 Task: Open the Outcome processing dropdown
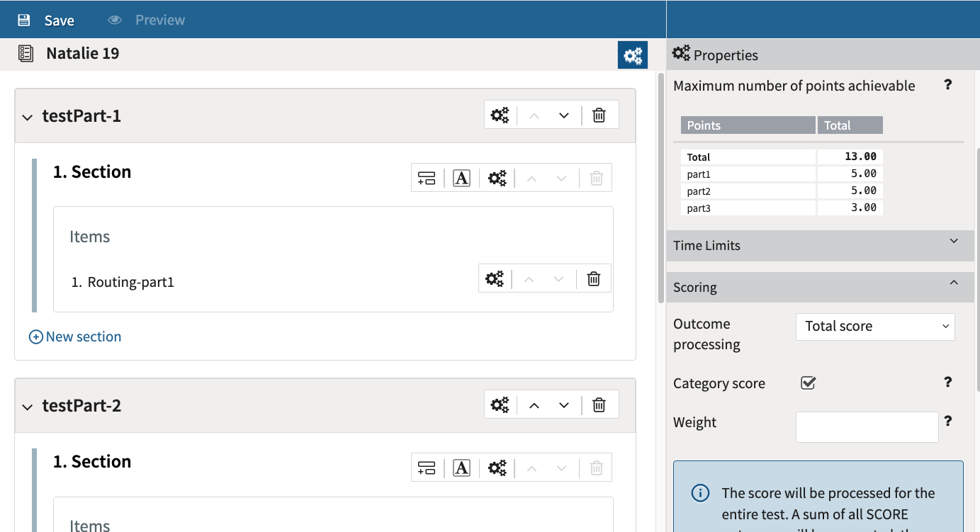875,326
